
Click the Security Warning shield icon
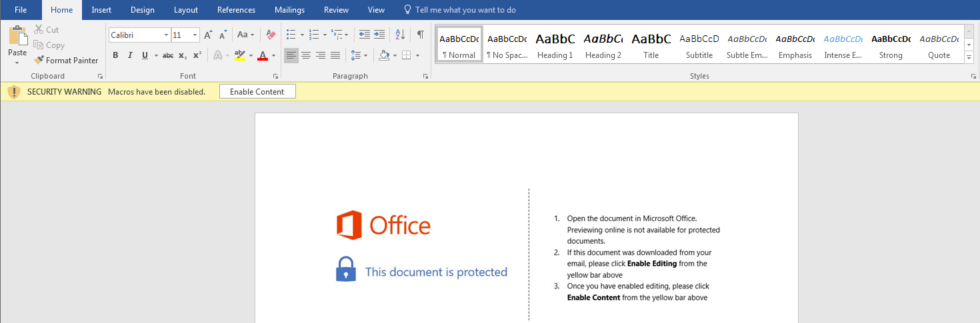pyautogui.click(x=13, y=92)
